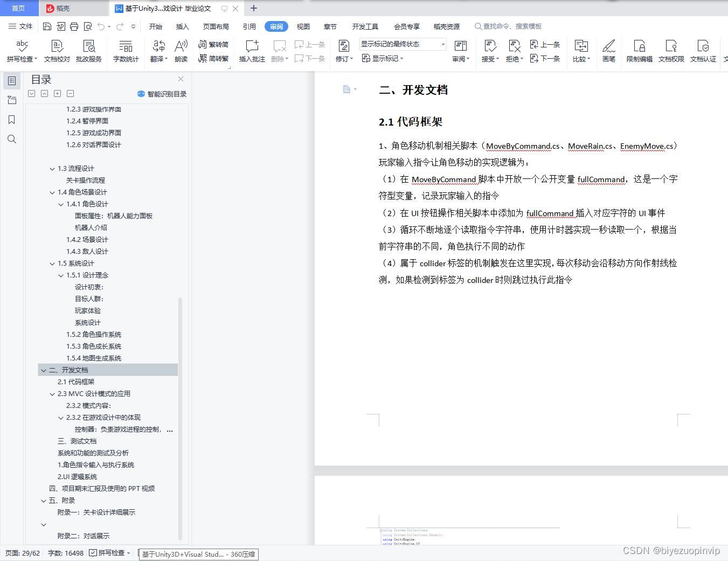Click the undo arrow in quick toolbar

(101, 26)
